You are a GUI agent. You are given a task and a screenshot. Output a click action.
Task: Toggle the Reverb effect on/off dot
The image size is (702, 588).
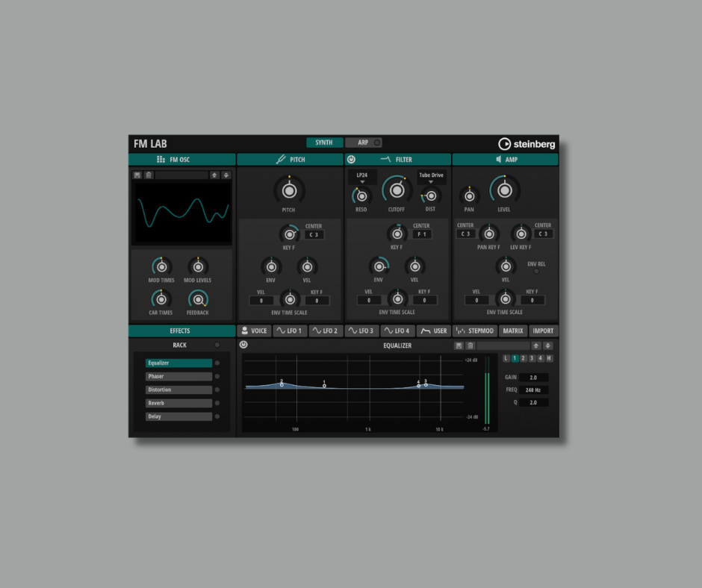[x=217, y=403]
